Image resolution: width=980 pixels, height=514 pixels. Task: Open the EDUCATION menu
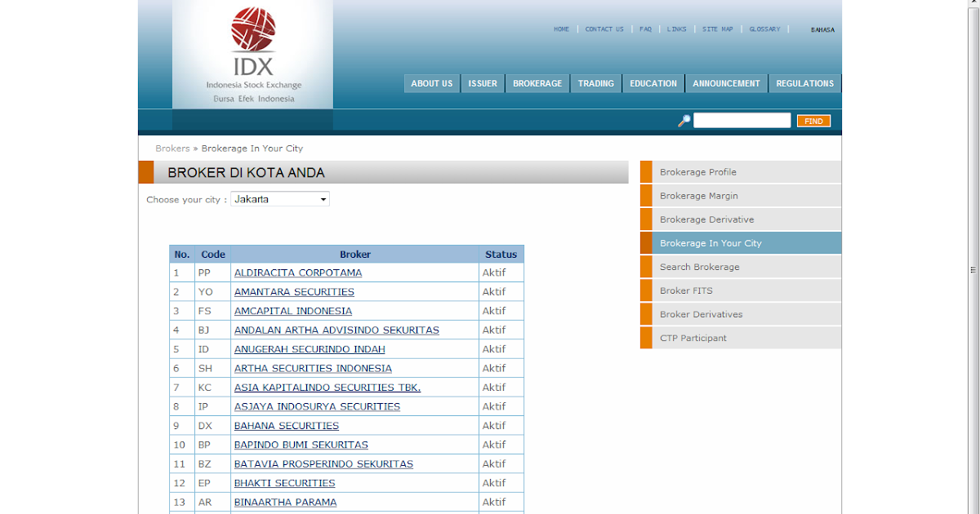click(653, 83)
